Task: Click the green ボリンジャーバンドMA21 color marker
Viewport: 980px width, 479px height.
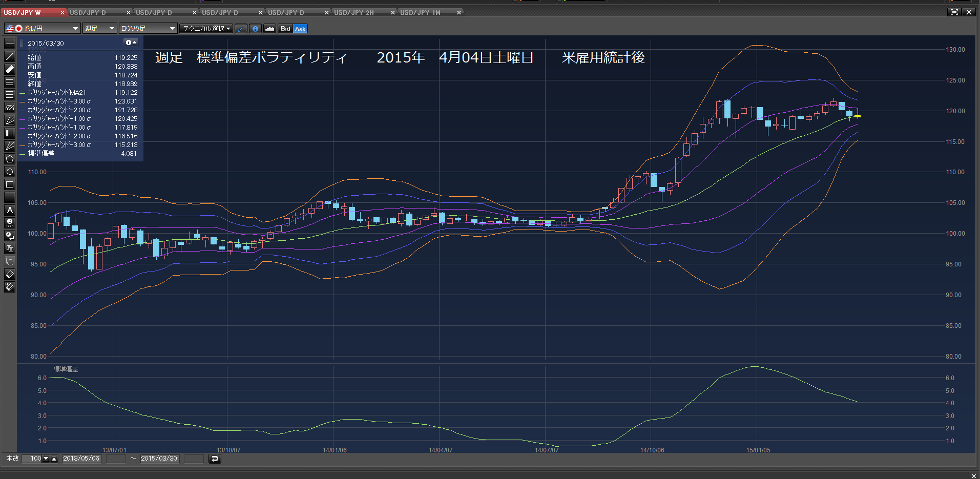Action: tap(22, 93)
